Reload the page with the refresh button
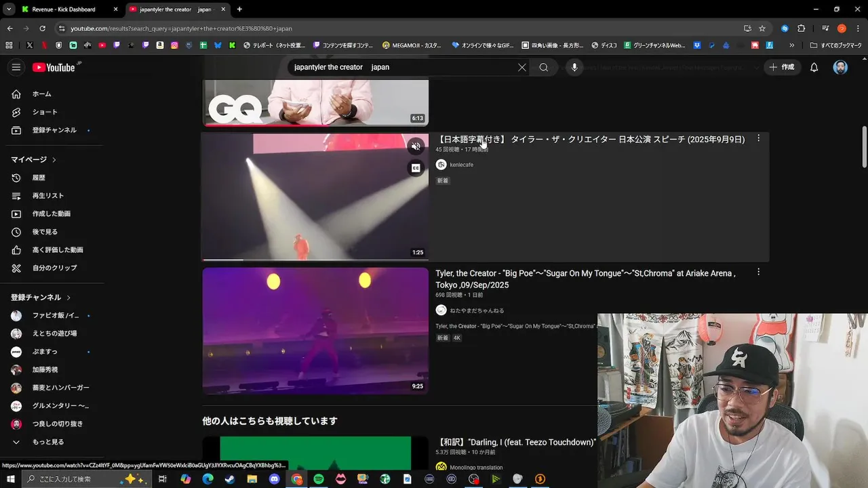The height and width of the screenshot is (488, 868). point(43,28)
